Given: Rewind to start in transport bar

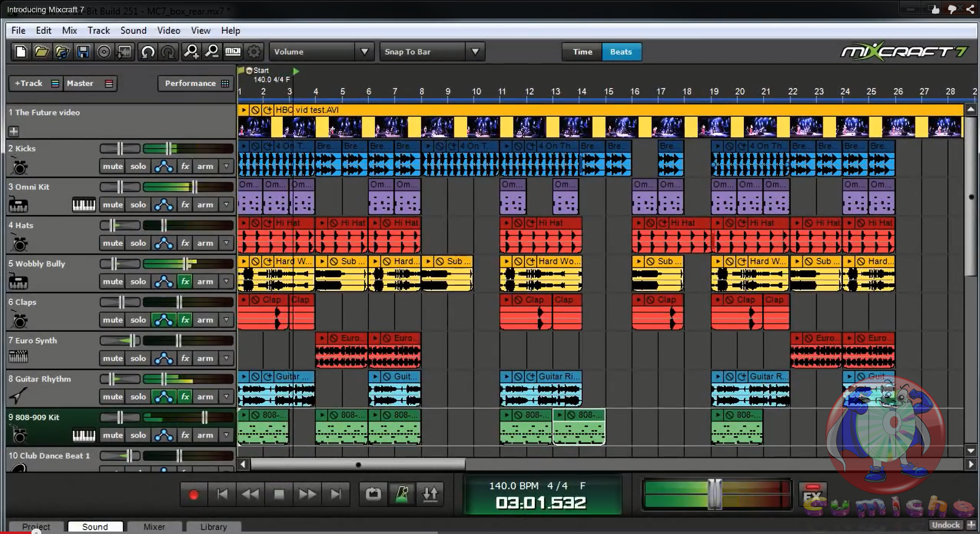Looking at the screenshot, I should coord(222,494).
